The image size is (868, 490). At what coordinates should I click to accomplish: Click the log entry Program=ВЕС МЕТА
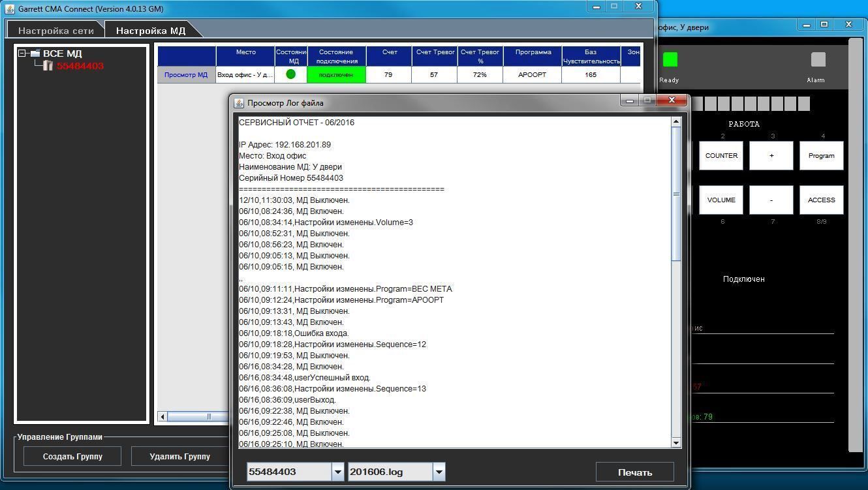click(345, 289)
